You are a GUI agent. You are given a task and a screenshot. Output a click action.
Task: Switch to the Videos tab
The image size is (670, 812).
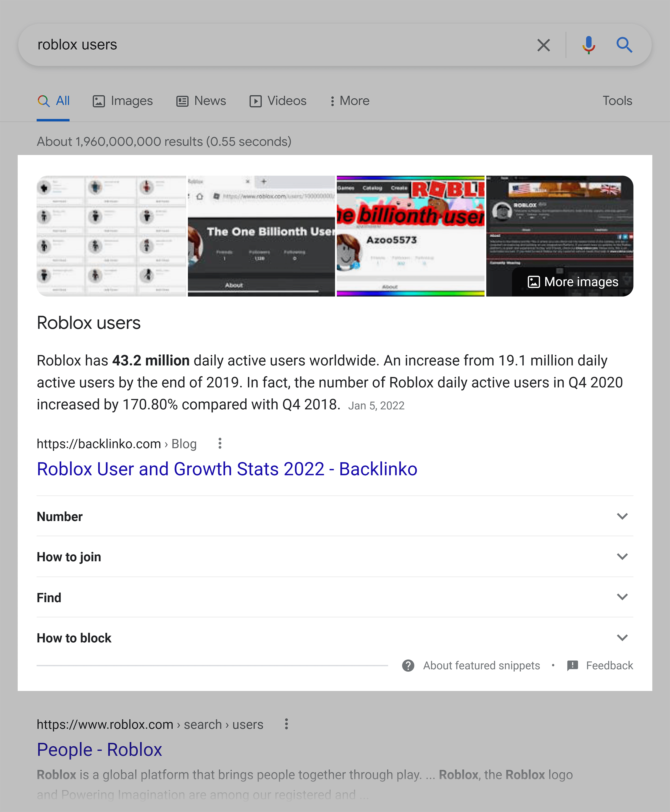[x=286, y=100]
